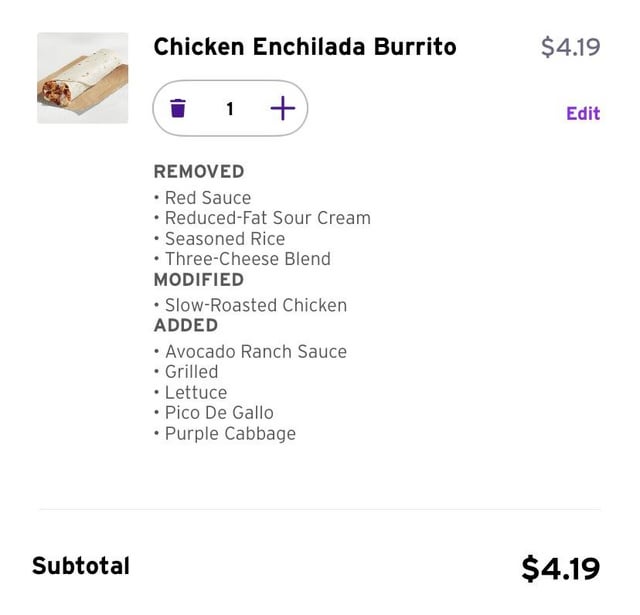Click the Purple Cabbage entry

(230, 434)
